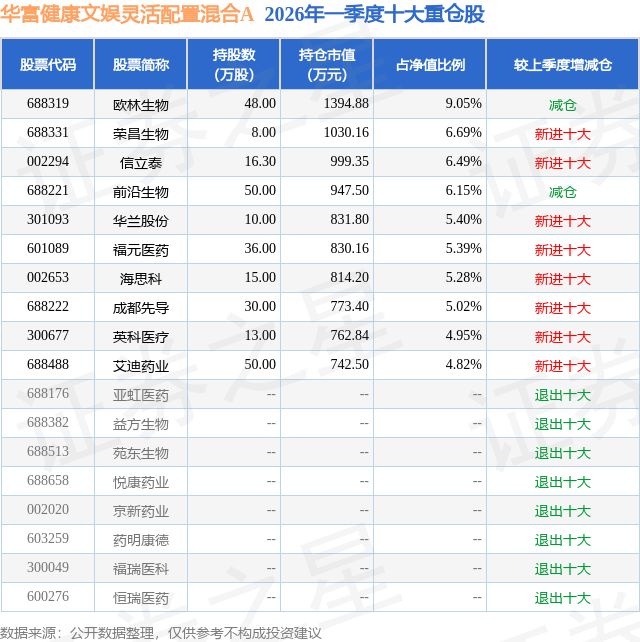Screen dimensions: 640x642
Task: Click 退出十大 in the 悦康药业 row
Action: pyautogui.click(x=563, y=483)
